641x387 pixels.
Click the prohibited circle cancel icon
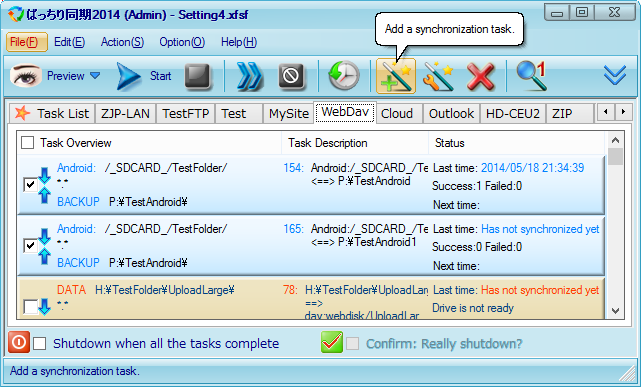tap(291, 76)
